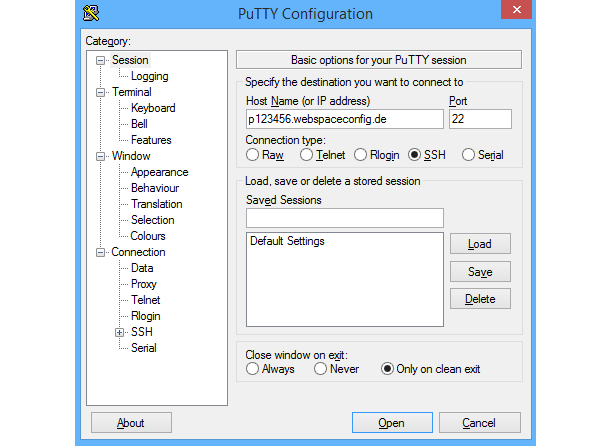Select Default Settings in sessions list
610x446 pixels.
pos(287,241)
